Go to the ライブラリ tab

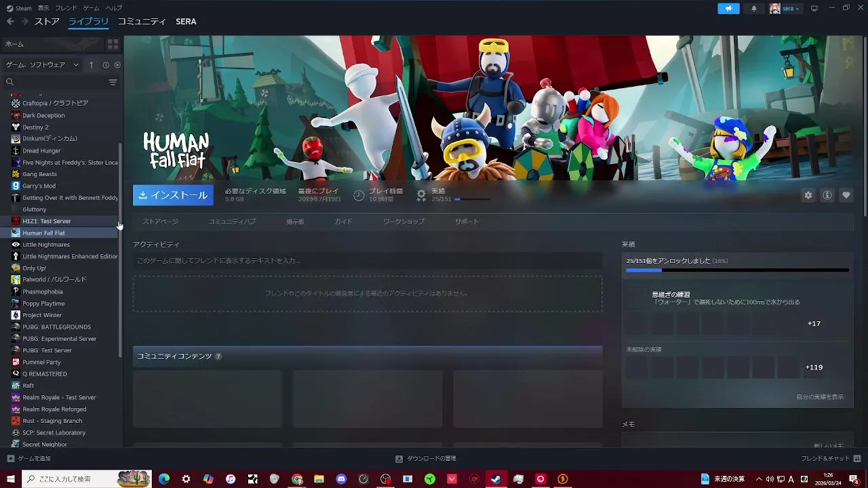tap(89, 22)
